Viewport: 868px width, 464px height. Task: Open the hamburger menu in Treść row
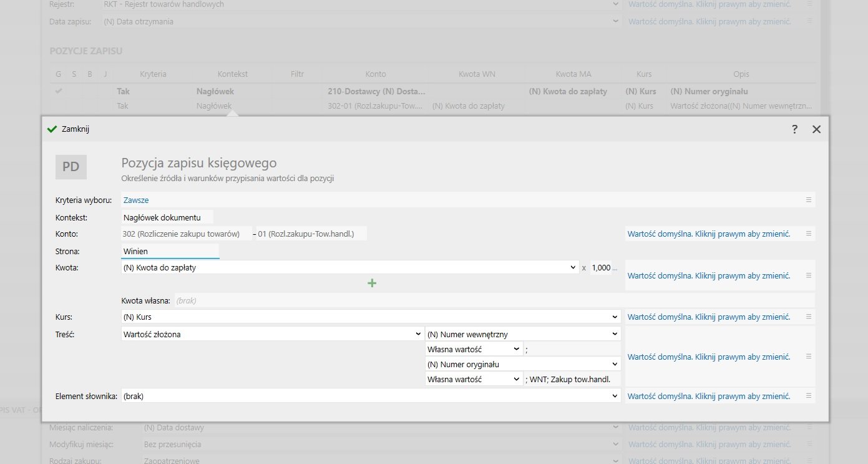click(809, 357)
